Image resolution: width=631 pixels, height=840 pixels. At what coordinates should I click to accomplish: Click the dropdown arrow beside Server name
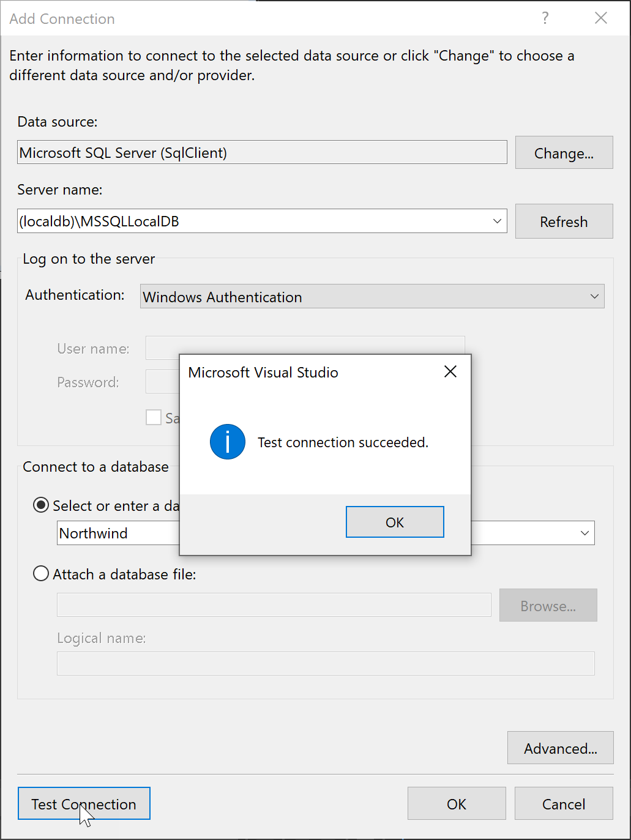(497, 221)
